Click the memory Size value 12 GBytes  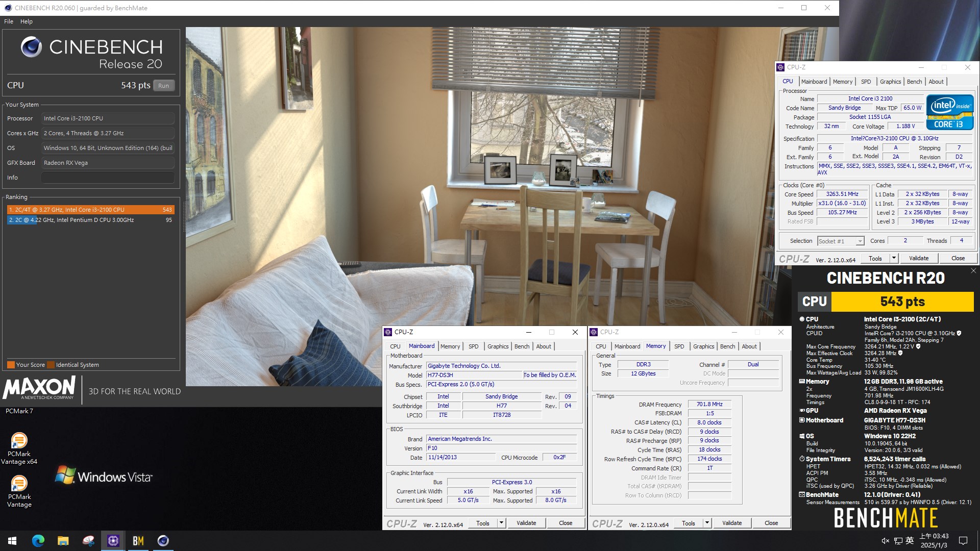click(643, 373)
